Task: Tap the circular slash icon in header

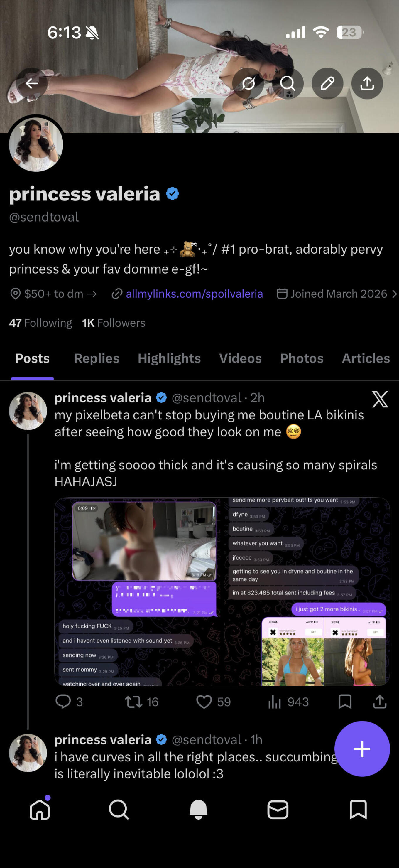Action: [x=248, y=83]
